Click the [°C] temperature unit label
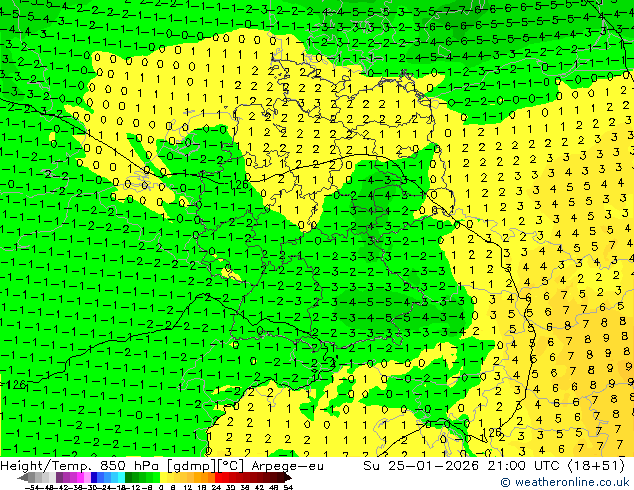This screenshot has height=490, width=634. (x=231, y=466)
